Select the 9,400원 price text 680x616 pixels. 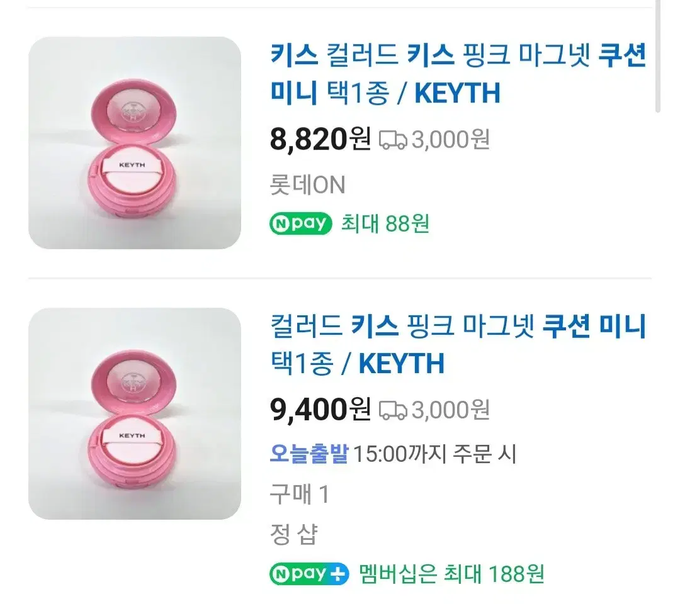320,410
